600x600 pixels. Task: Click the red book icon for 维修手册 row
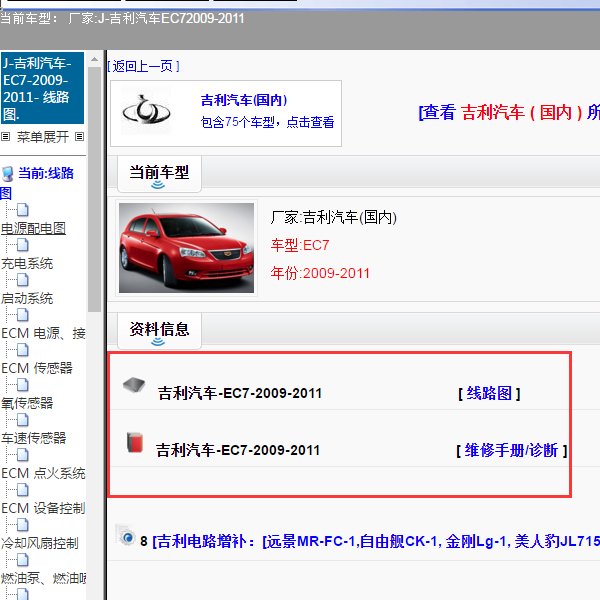(135, 442)
